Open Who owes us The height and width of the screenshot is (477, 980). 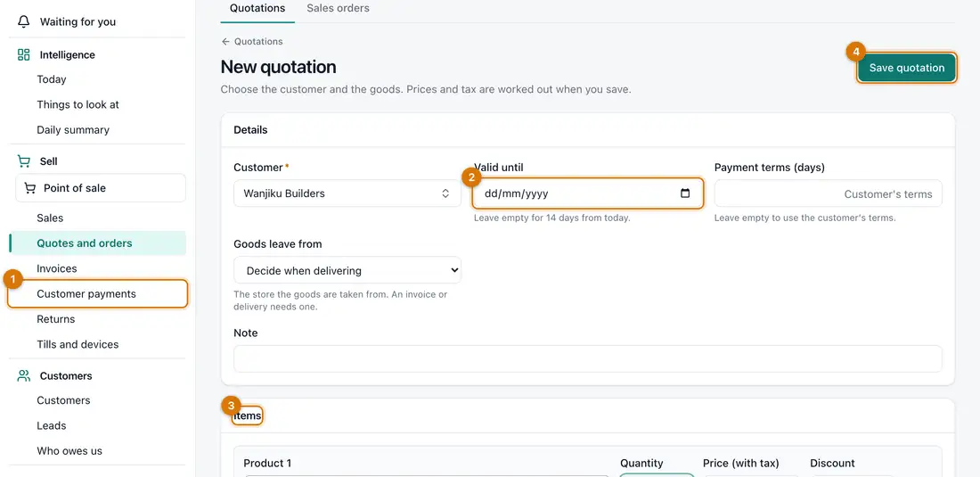coord(69,451)
